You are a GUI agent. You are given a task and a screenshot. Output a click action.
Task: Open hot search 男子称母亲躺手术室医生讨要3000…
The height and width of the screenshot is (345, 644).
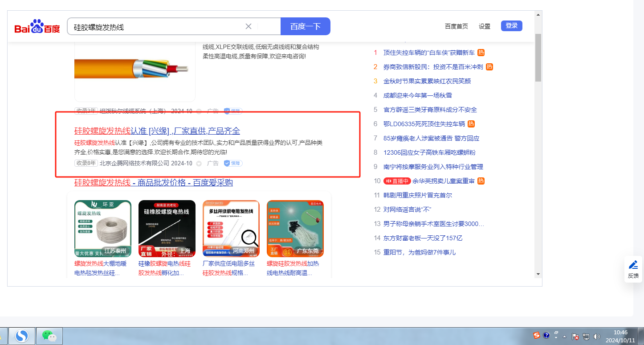[x=434, y=224]
